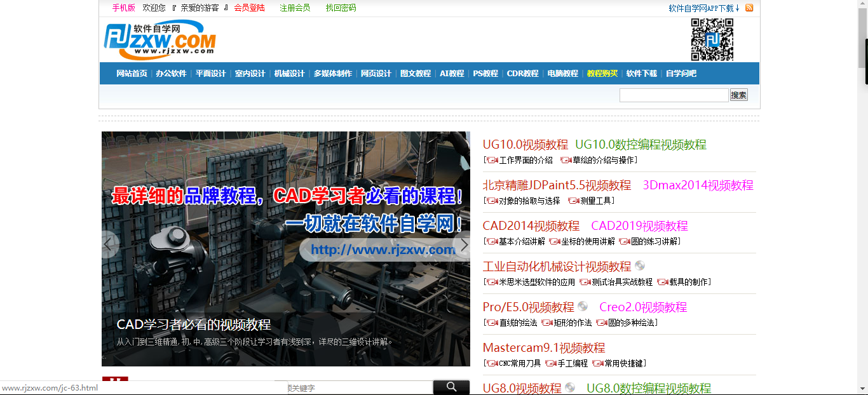Screen dimensions: 868x395
Task: Click video icon beside 手工编程
Action: 550,363
